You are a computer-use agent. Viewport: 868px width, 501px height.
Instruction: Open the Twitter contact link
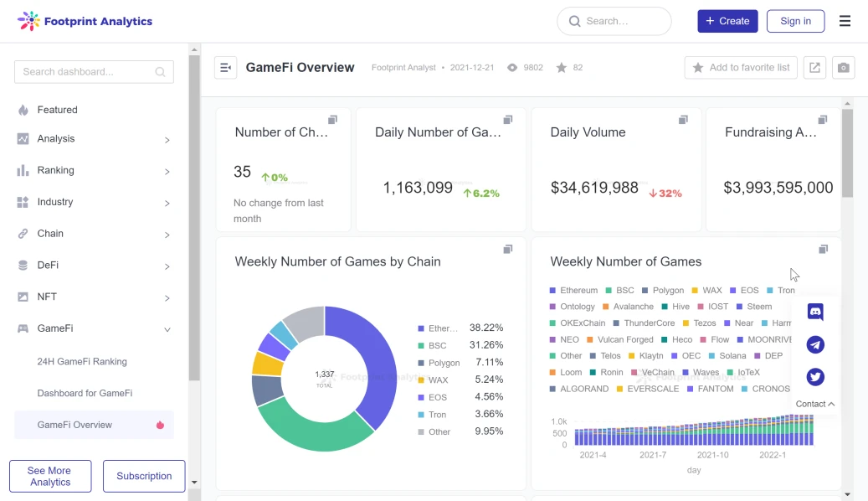[815, 377]
